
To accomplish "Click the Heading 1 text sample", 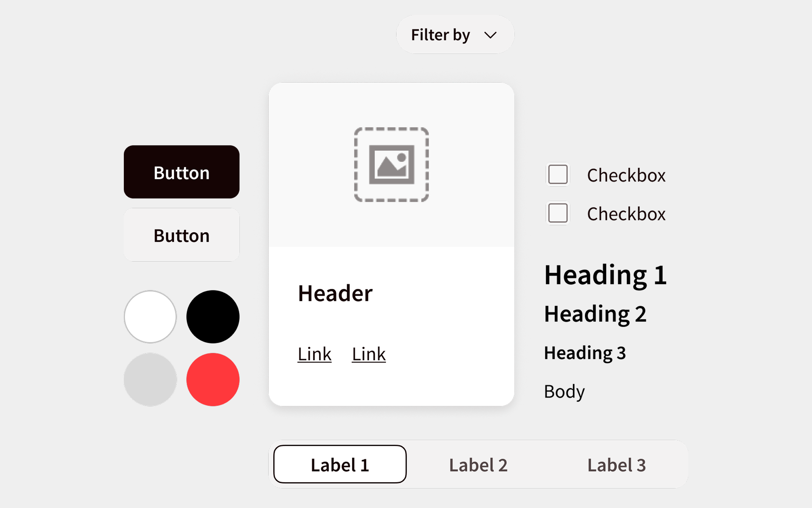I will (x=605, y=275).
